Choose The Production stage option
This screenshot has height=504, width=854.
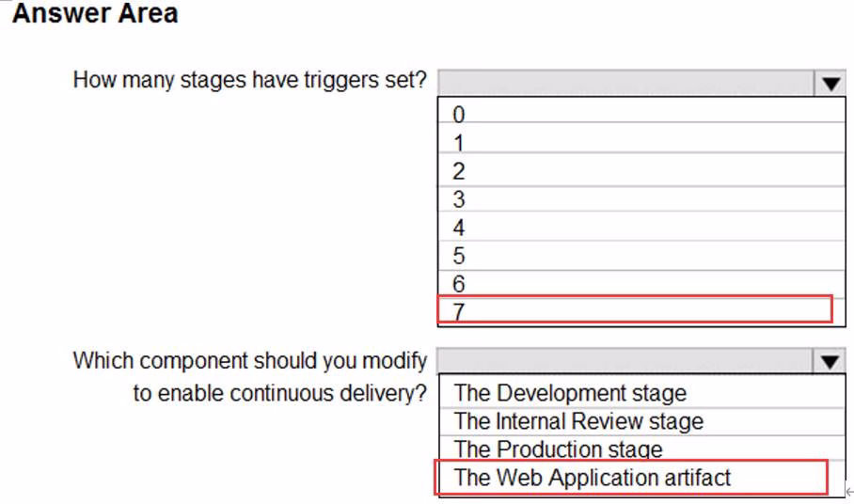(558, 449)
